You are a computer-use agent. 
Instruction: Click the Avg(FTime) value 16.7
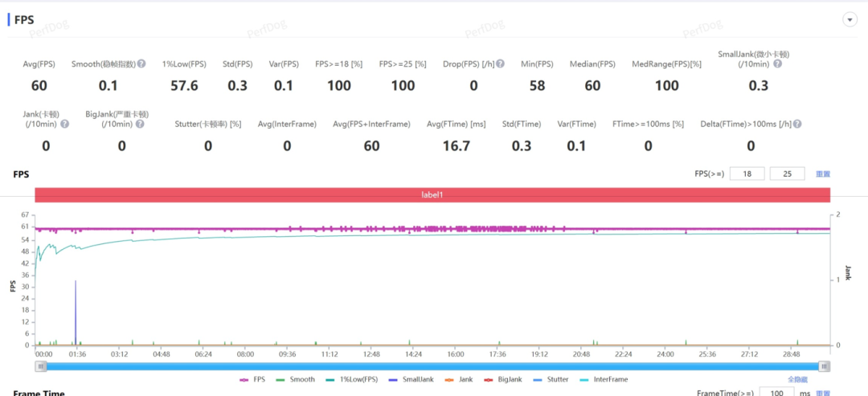coord(457,146)
